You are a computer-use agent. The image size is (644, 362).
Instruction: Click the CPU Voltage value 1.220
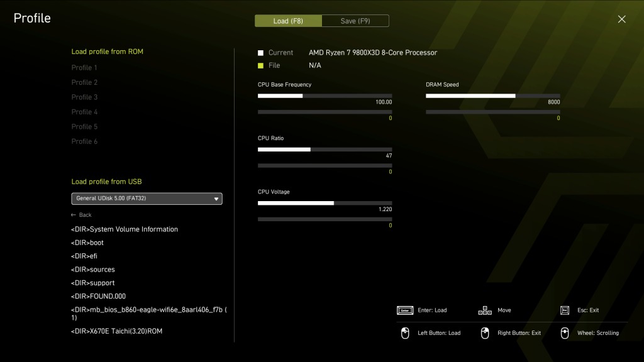[386, 209]
